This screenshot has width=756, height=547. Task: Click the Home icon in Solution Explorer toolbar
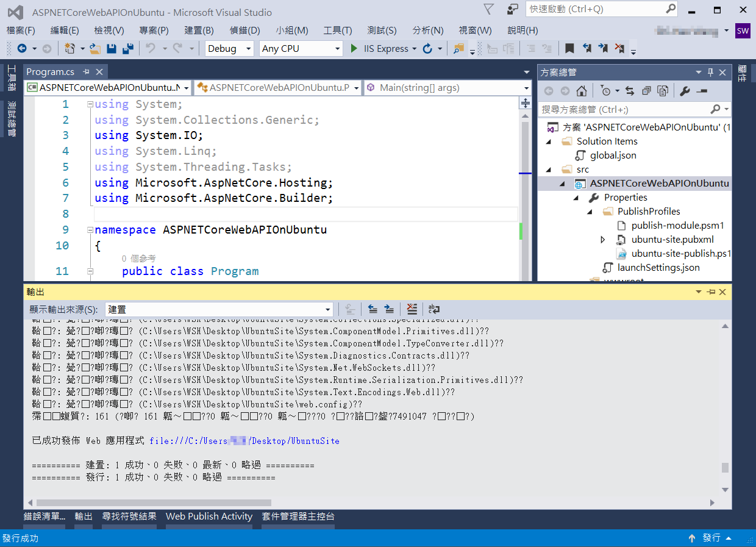(582, 91)
